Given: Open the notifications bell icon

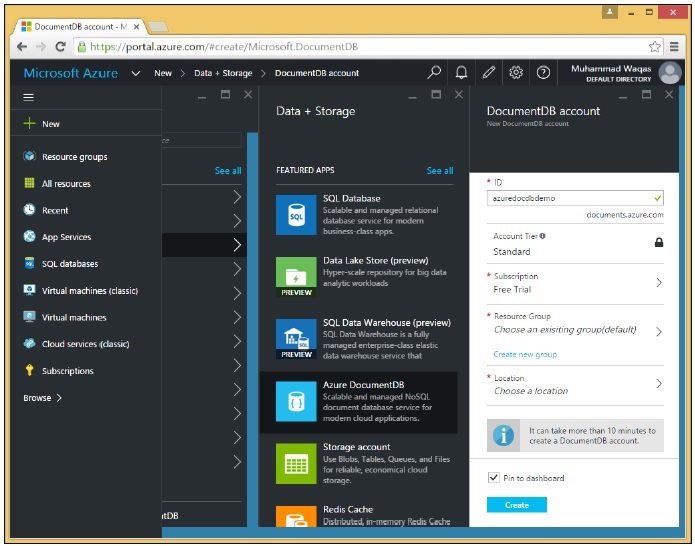Looking at the screenshot, I should [x=461, y=72].
